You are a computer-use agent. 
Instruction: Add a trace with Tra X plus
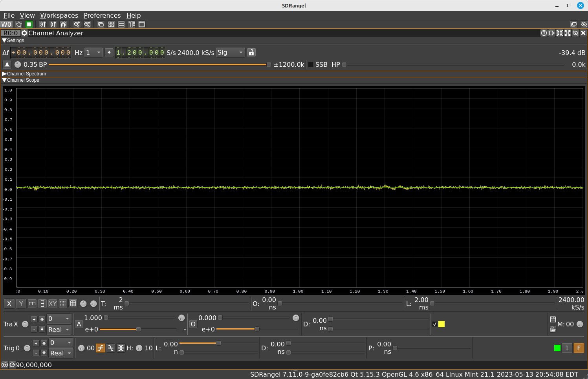click(34, 320)
